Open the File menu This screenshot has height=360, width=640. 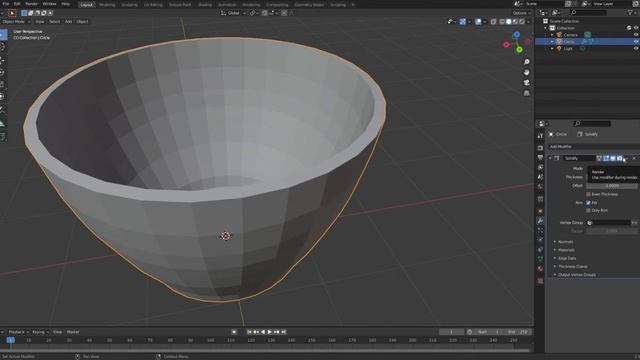pyautogui.click(x=6, y=4)
